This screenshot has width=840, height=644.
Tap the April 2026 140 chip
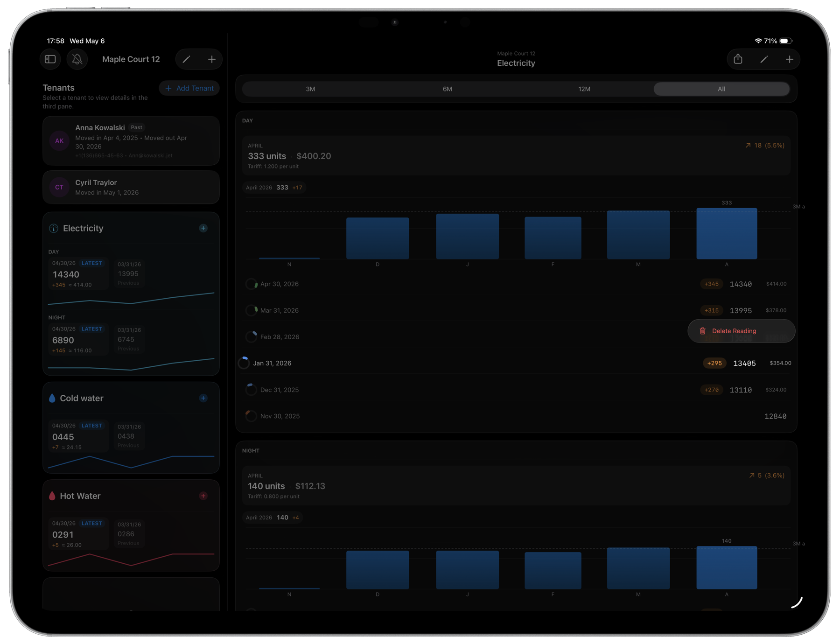pos(273,518)
